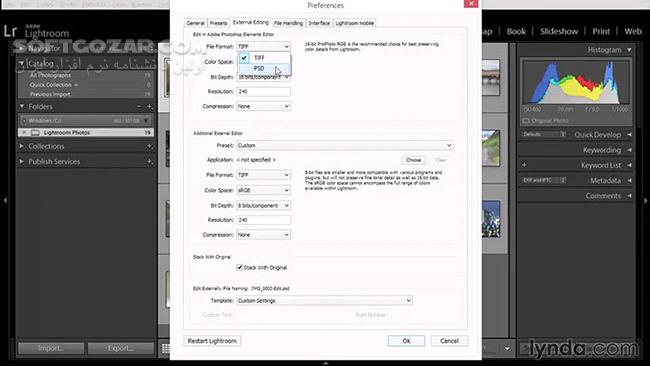
Task: Open toolbar options dropdown arrow bottom right
Action: pyautogui.click(x=507, y=349)
